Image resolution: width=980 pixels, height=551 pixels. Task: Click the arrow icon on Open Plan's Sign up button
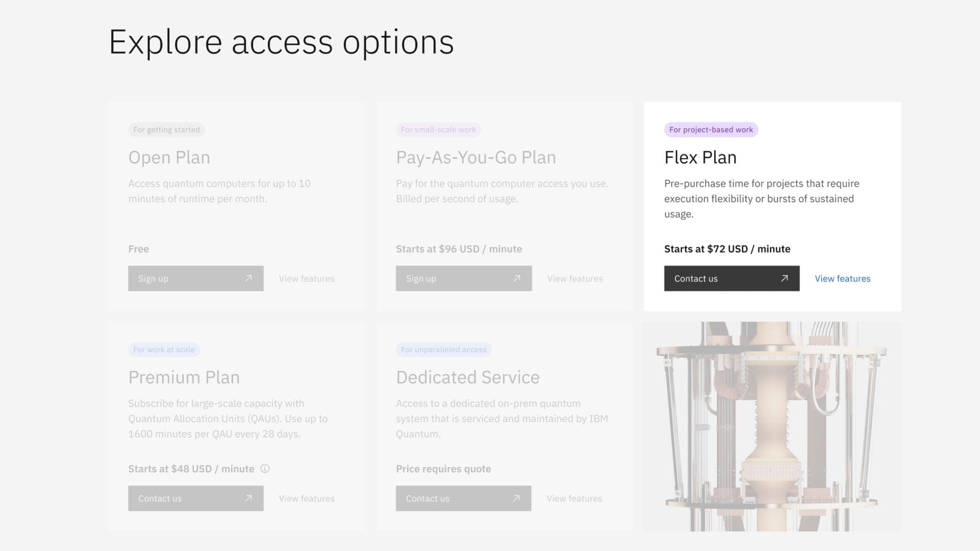(248, 278)
